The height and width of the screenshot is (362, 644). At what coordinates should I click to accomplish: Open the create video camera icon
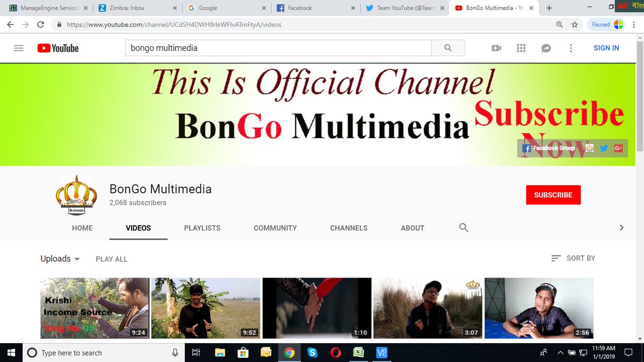[496, 48]
